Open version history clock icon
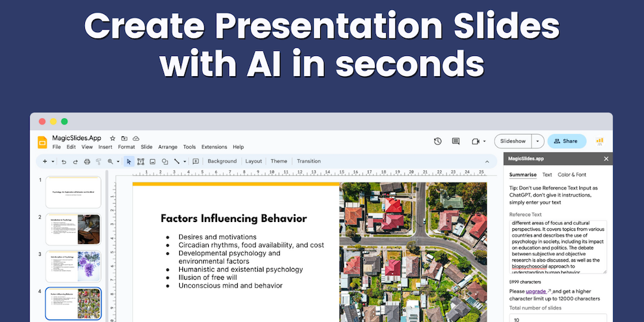The width and height of the screenshot is (644, 322). point(438,142)
